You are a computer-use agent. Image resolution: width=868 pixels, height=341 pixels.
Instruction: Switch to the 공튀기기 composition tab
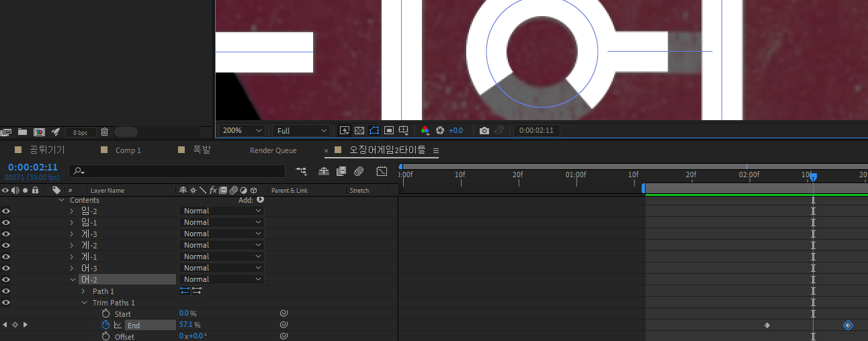coord(47,150)
